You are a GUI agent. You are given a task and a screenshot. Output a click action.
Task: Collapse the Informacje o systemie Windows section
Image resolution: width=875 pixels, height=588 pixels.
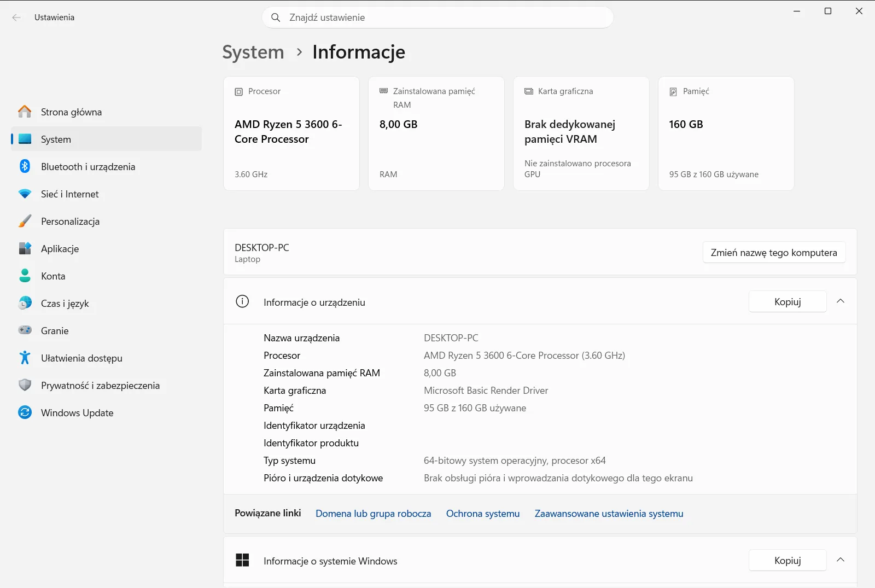[841, 560]
